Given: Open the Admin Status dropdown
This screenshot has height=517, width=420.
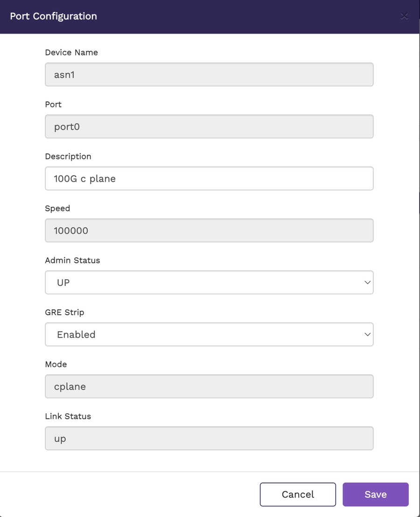Looking at the screenshot, I should pyautogui.click(x=209, y=283).
